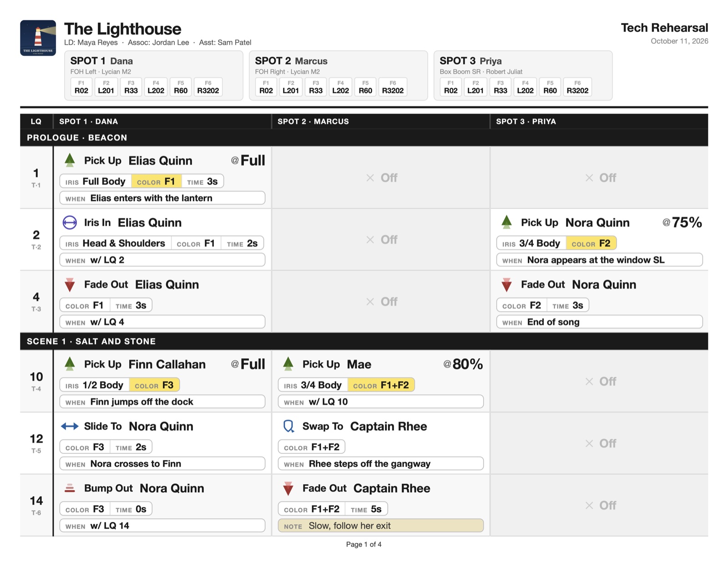
Task: Click the Off X in Spot 3 cue 10
Action: tap(589, 381)
